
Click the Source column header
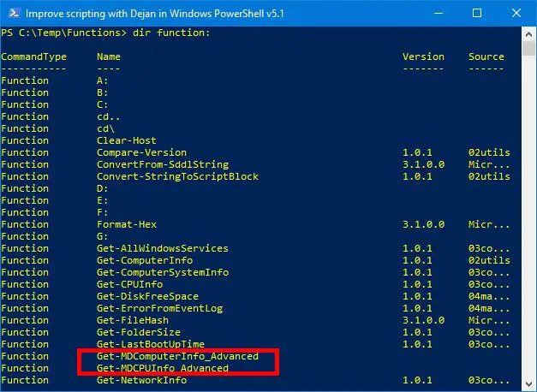(x=486, y=56)
